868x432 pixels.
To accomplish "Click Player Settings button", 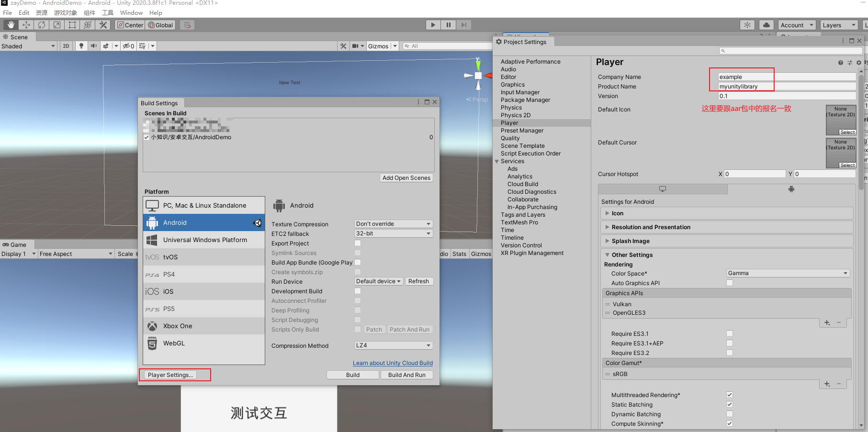I will [x=170, y=375].
